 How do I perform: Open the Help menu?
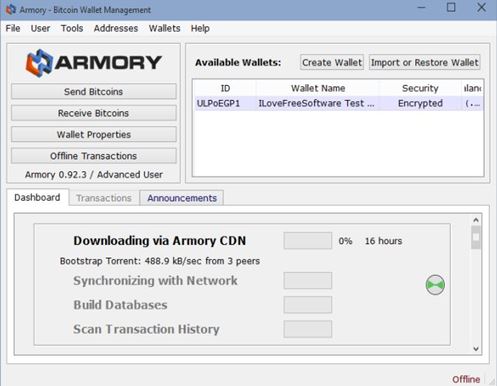(200, 28)
